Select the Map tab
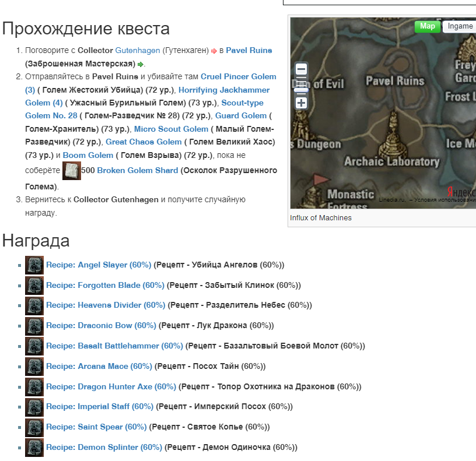The image size is (476, 461). coord(428,26)
